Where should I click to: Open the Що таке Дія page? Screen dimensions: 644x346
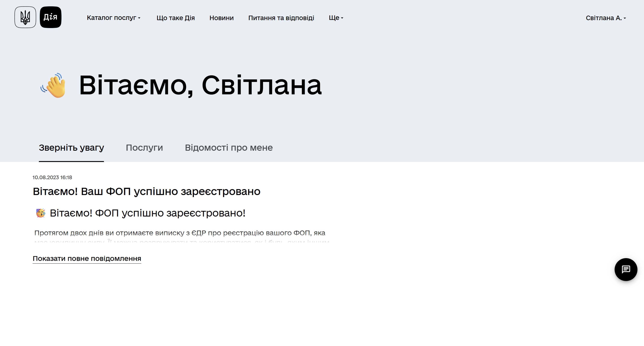point(175,18)
